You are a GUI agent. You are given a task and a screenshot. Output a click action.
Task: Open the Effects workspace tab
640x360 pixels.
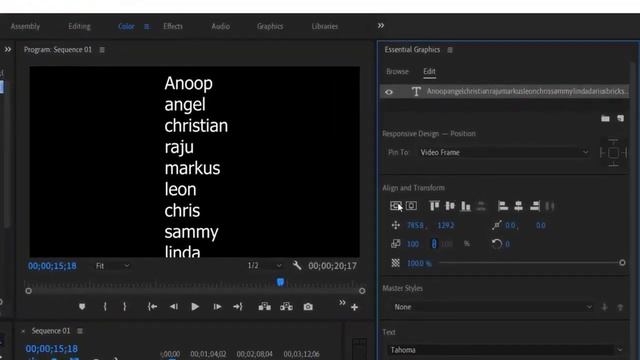173,27
